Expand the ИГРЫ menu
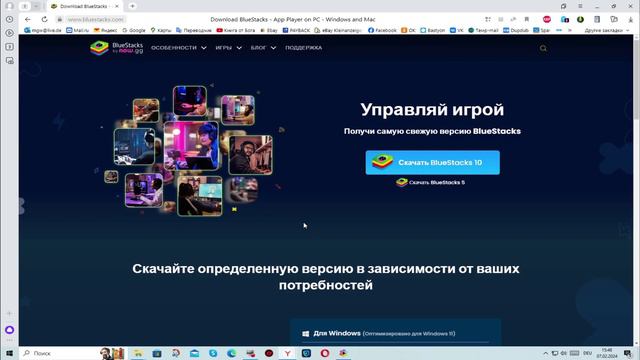The image size is (640, 360). click(228, 48)
